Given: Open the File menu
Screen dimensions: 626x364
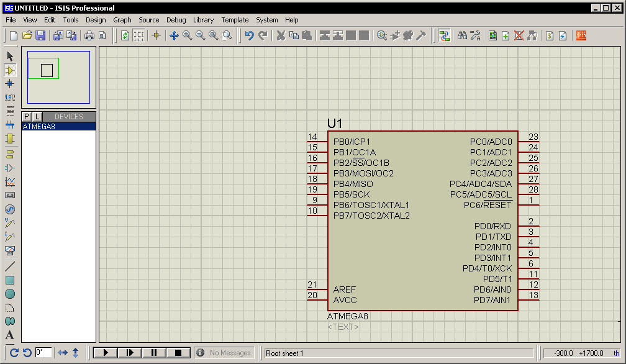Looking at the screenshot, I should pyautogui.click(x=11, y=20).
